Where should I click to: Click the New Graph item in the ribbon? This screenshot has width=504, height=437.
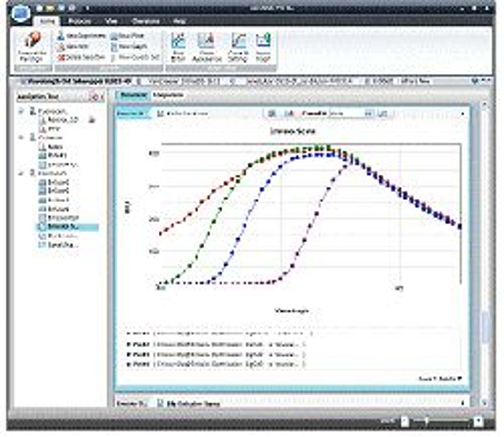pos(129,47)
